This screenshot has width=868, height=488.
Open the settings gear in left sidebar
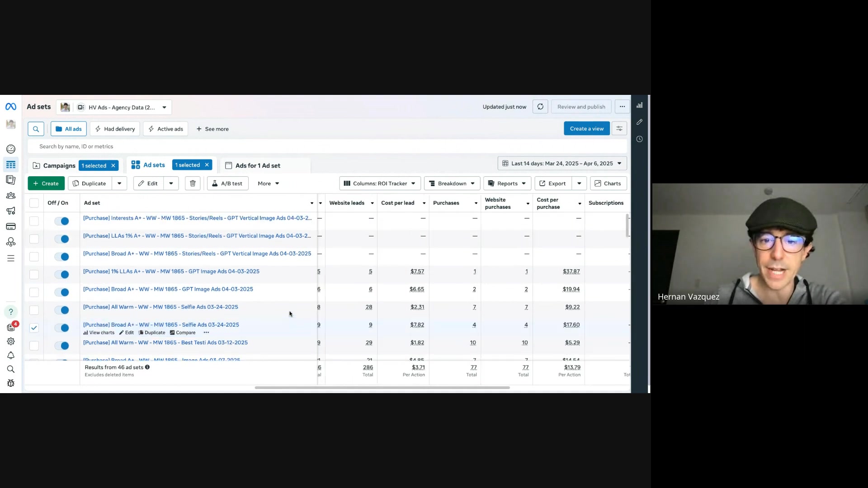click(x=11, y=342)
